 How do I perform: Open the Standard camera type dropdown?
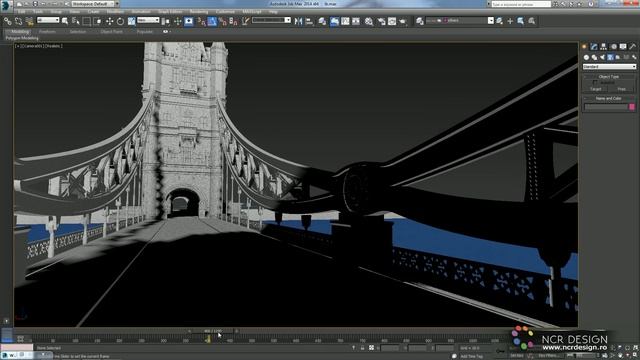[x=609, y=67]
